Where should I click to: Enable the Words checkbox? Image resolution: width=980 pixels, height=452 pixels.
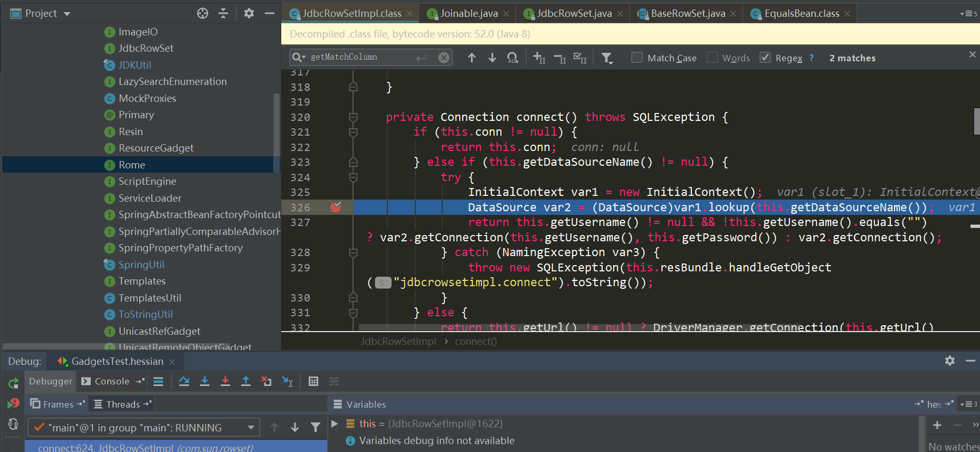point(712,58)
